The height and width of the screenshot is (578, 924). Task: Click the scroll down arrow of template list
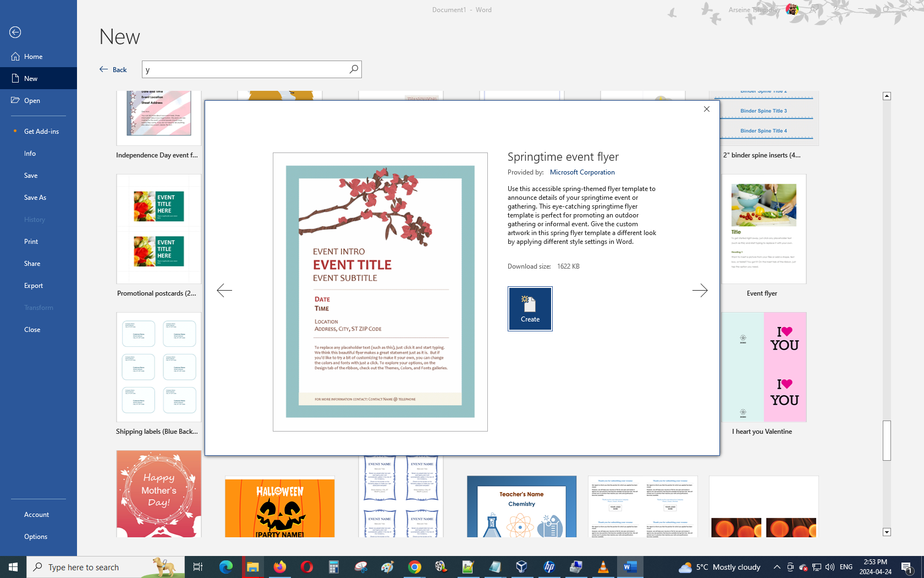[x=887, y=532]
